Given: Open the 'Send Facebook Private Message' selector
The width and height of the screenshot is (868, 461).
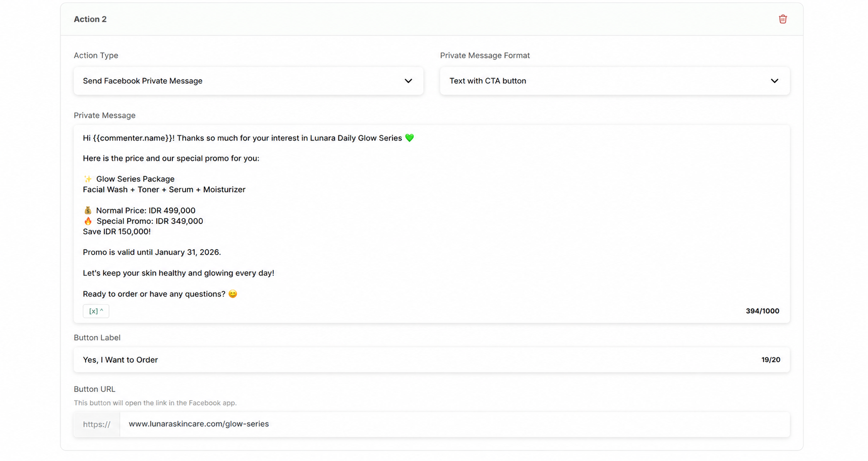Looking at the screenshot, I should (248, 81).
